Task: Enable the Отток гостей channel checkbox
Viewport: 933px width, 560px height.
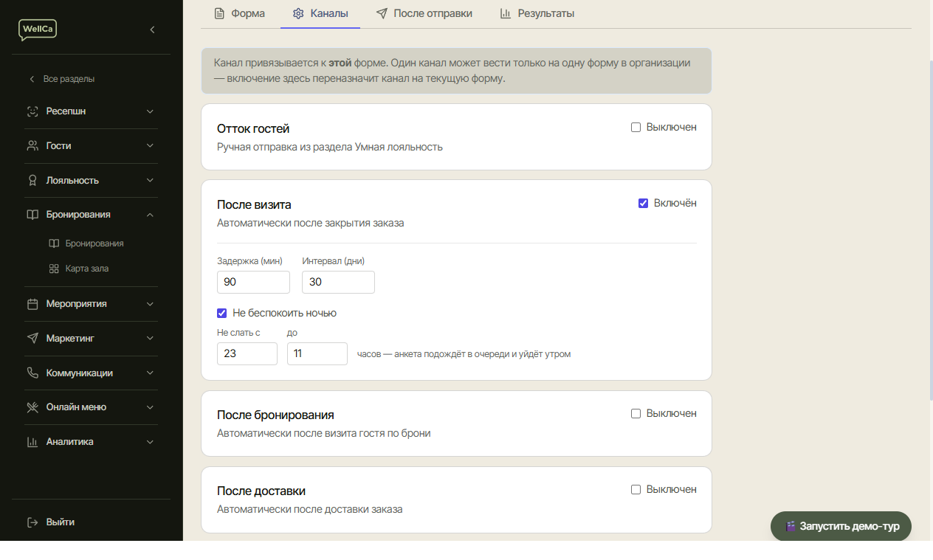Action: (636, 128)
